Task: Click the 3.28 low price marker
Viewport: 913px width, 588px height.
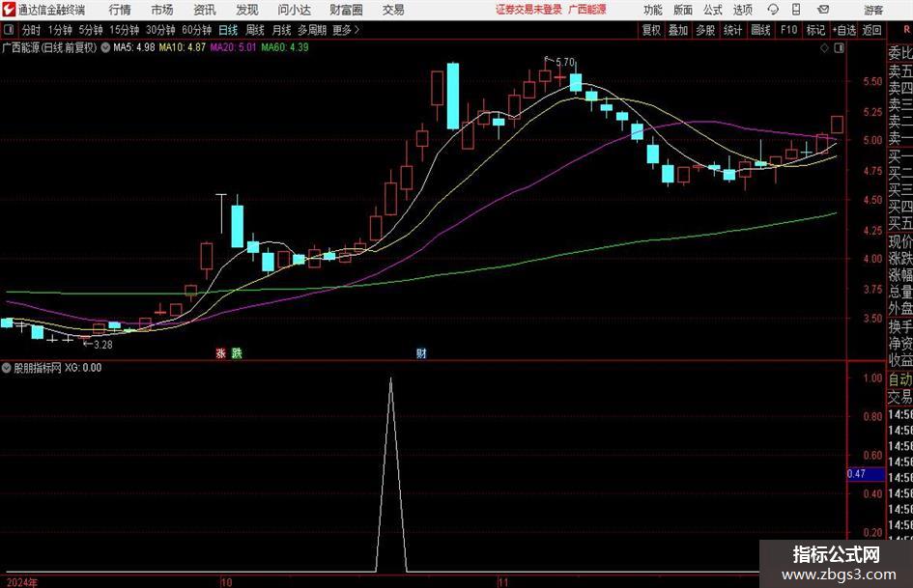Action: tap(102, 345)
